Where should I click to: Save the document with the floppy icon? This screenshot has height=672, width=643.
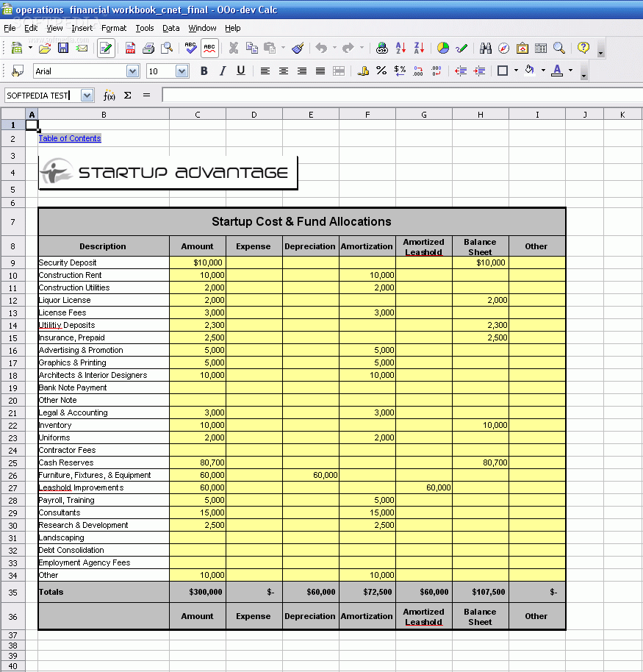(63, 48)
